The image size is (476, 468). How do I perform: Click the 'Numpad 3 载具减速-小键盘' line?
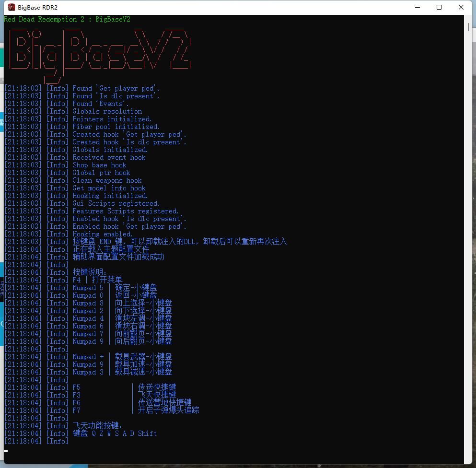88,372
